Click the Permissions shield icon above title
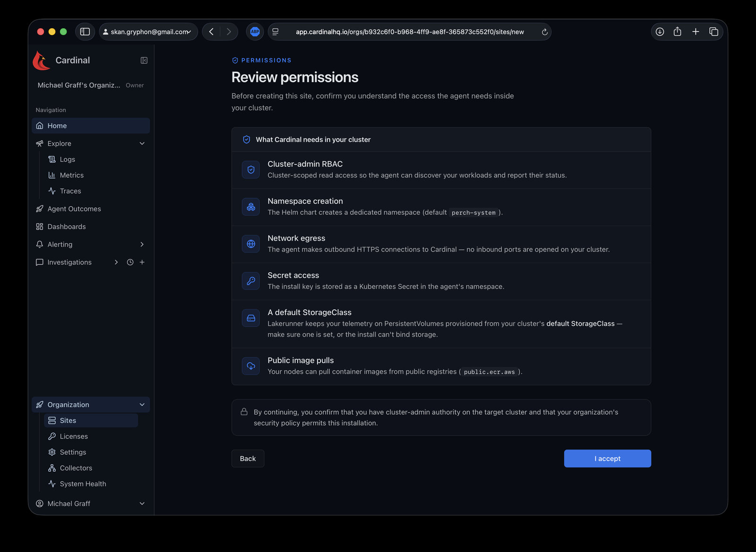The height and width of the screenshot is (552, 756). 235,60
